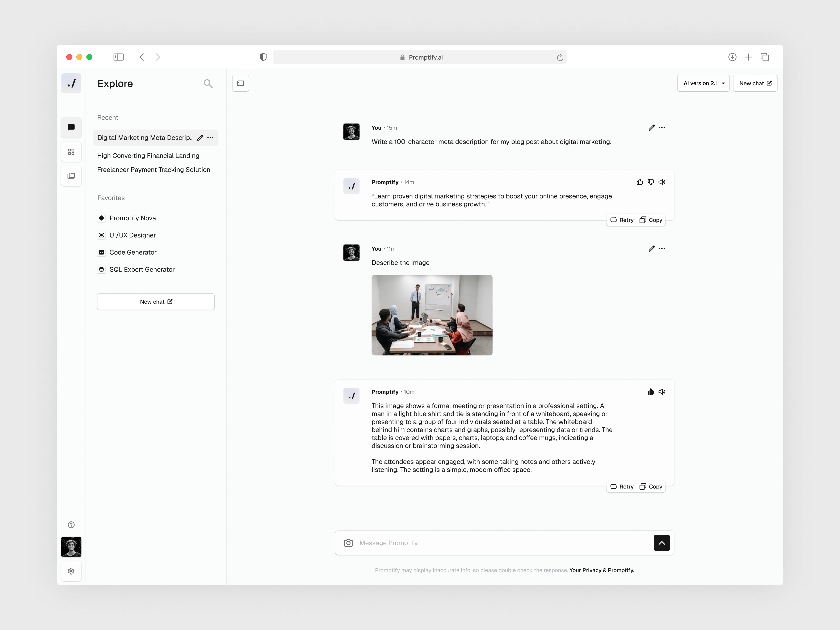Image resolution: width=840 pixels, height=630 pixels.
Task: Open the help question mark icon
Action: [71, 525]
